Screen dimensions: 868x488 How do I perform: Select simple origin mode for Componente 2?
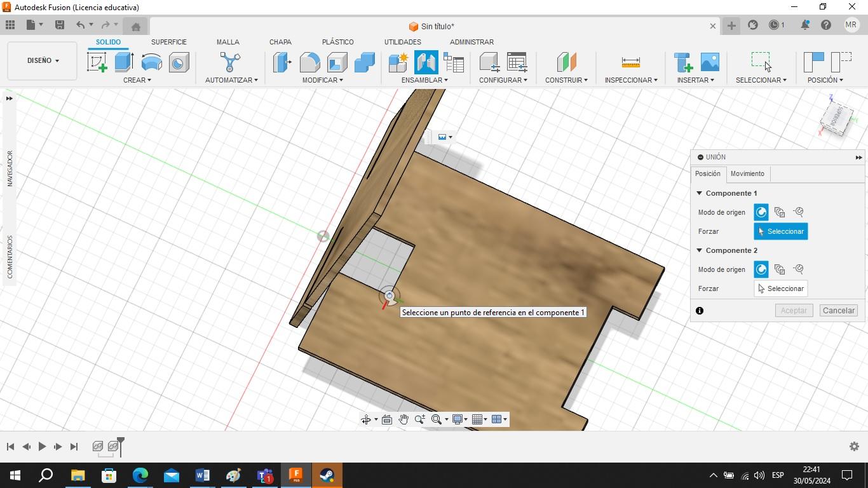coord(761,269)
